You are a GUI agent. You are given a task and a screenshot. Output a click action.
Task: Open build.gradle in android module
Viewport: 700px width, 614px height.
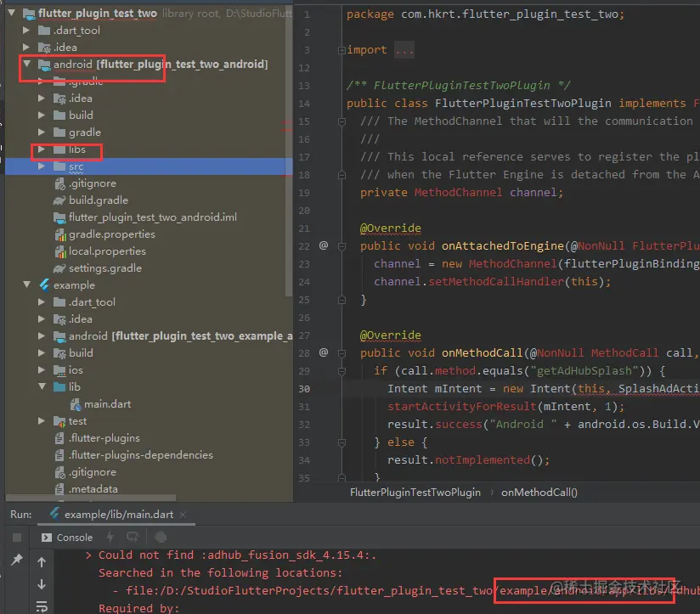click(99, 200)
